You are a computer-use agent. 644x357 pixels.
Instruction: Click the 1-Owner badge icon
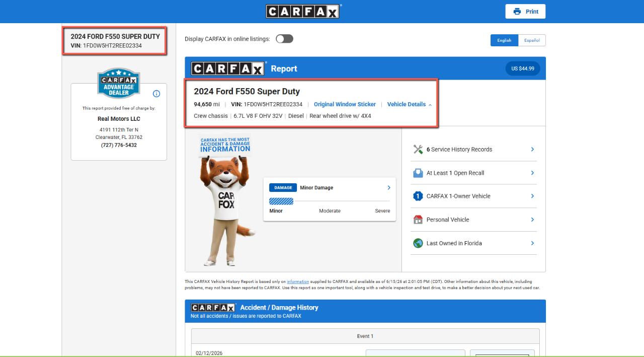point(418,196)
